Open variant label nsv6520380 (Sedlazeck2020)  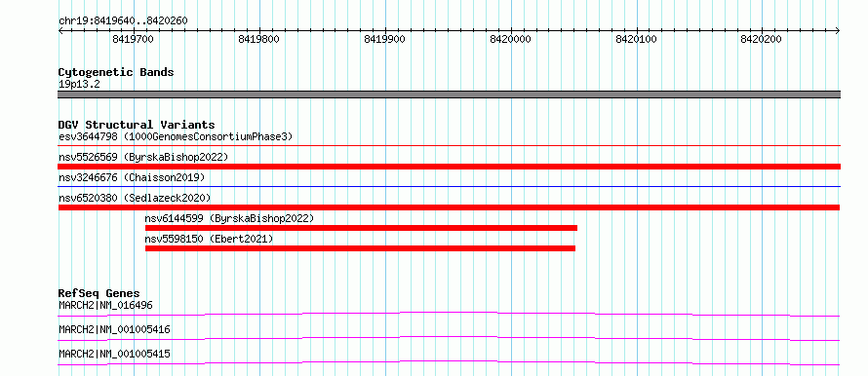135,198
